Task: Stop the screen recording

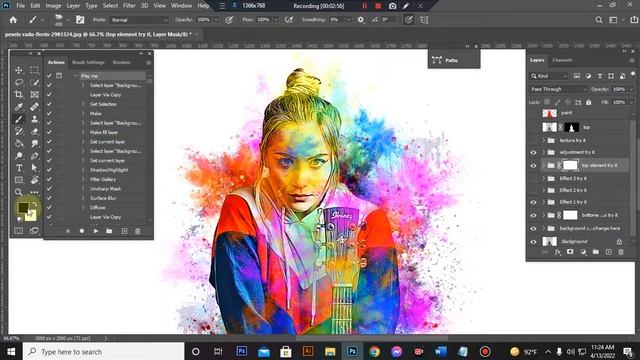Action: point(378,6)
